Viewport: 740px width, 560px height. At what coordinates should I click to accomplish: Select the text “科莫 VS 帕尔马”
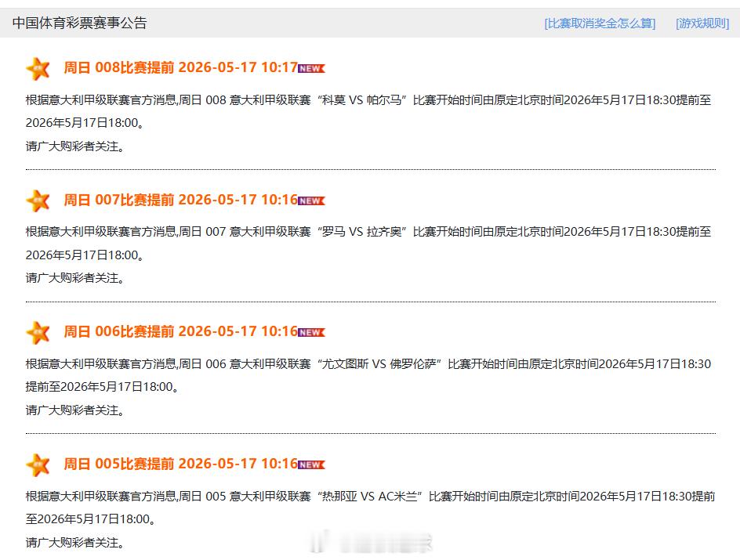(361, 100)
